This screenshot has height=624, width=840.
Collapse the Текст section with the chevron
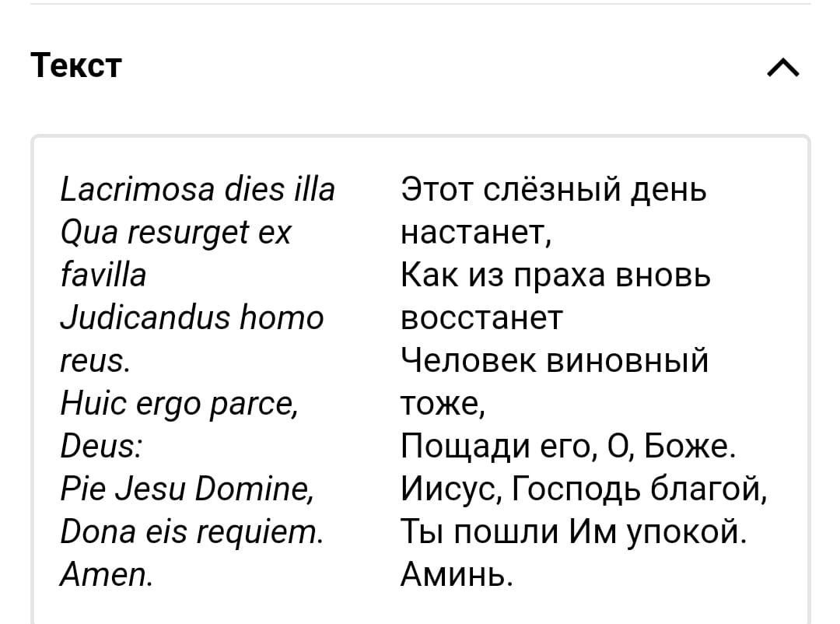point(782,69)
